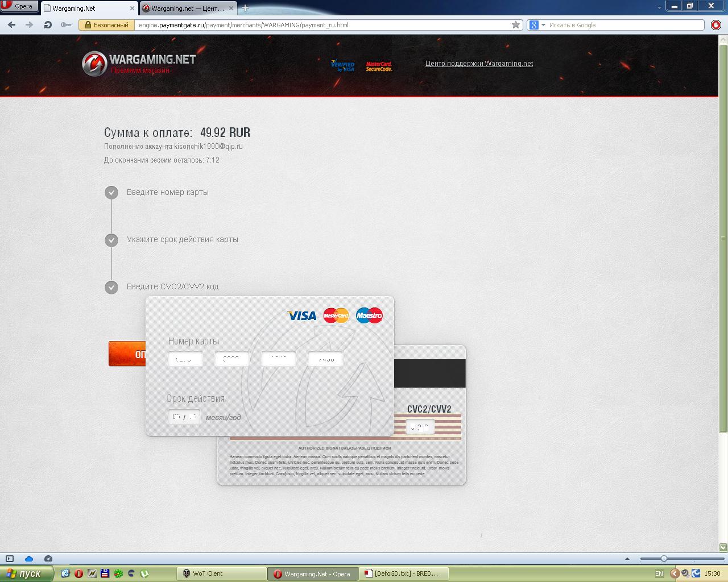Open the floppy disk icon in quick launch
This screenshot has width=728, height=582.
pos(105,573)
